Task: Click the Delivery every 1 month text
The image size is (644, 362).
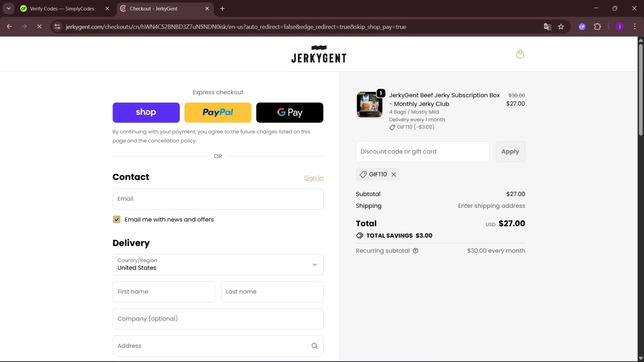Action: pos(417,120)
